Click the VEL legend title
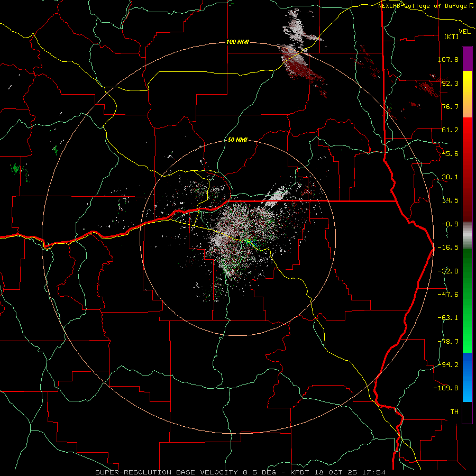Viewport: 476px width, 476px height. pyautogui.click(x=464, y=32)
